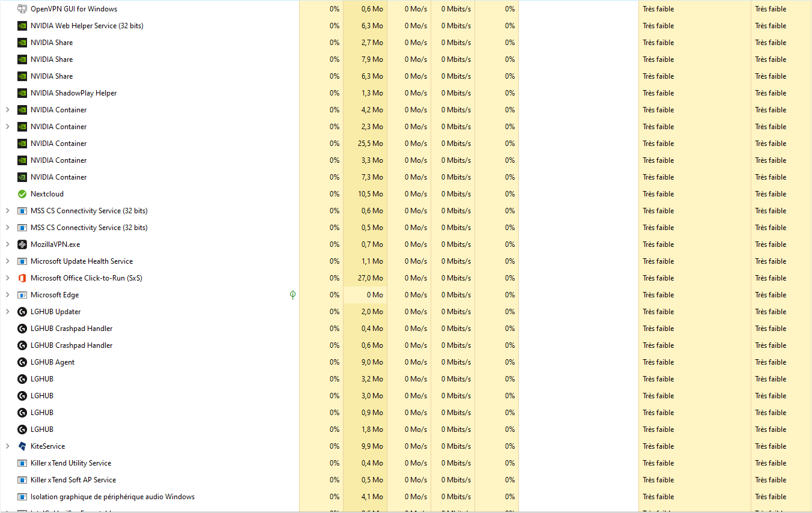
Task: Click icon of NVIDIA Share using 2,7 Mo
Action: point(22,43)
